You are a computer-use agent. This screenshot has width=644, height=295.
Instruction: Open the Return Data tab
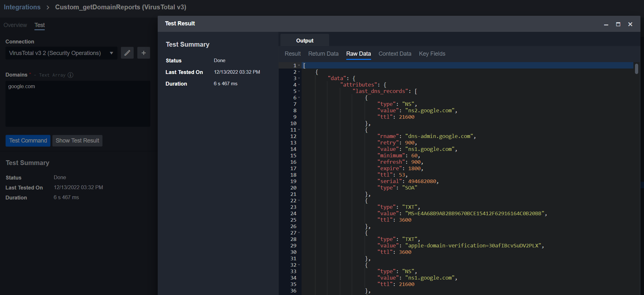(323, 54)
